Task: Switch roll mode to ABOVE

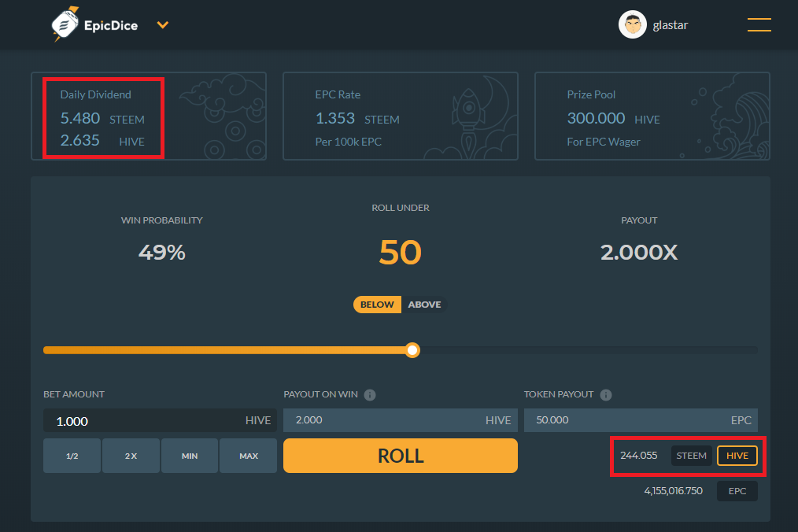Action: pos(424,305)
